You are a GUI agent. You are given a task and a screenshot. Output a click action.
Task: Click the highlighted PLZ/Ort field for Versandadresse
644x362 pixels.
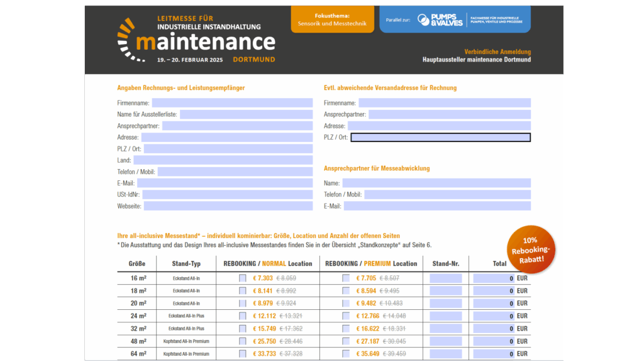pos(440,137)
